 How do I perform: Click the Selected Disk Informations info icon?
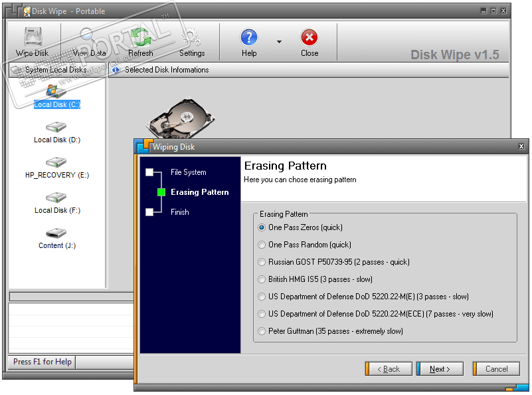[116, 70]
